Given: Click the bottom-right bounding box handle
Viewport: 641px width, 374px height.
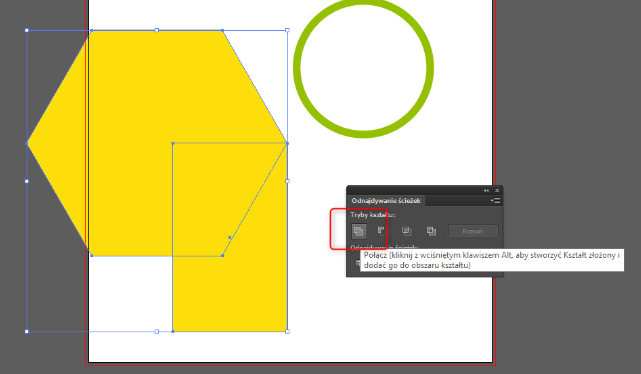Looking at the screenshot, I should click(287, 331).
